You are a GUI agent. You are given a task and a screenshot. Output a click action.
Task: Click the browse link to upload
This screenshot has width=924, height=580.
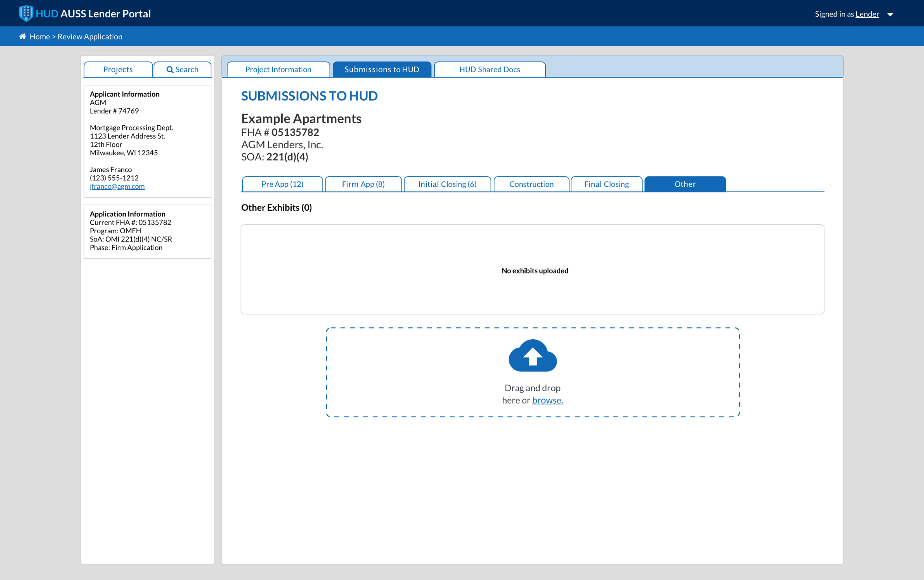547,400
